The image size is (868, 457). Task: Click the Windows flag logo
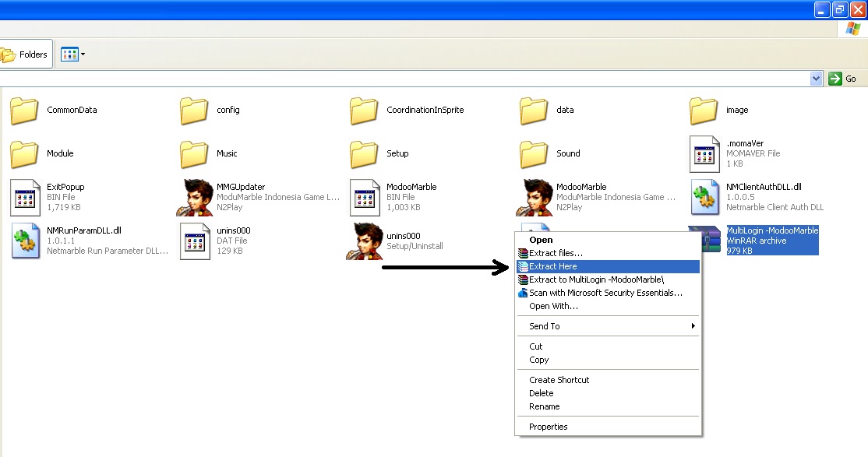tap(853, 29)
